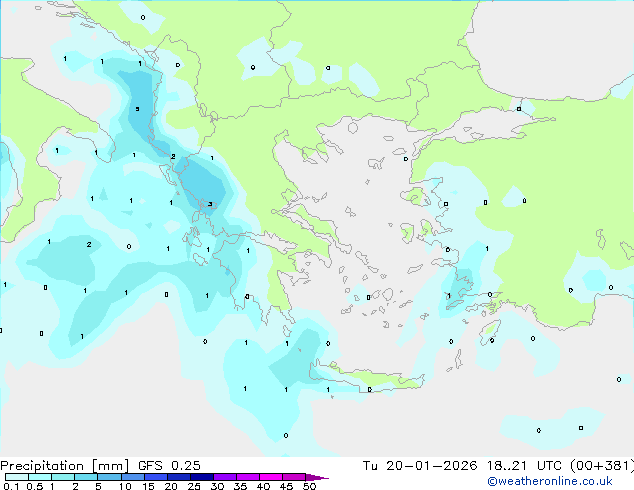Click the "10" legend scale label
The width and height of the screenshot is (634, 490).
(125, 486)
